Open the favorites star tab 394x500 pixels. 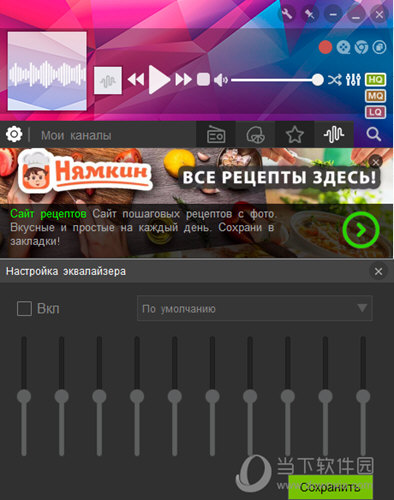[295, 134]
